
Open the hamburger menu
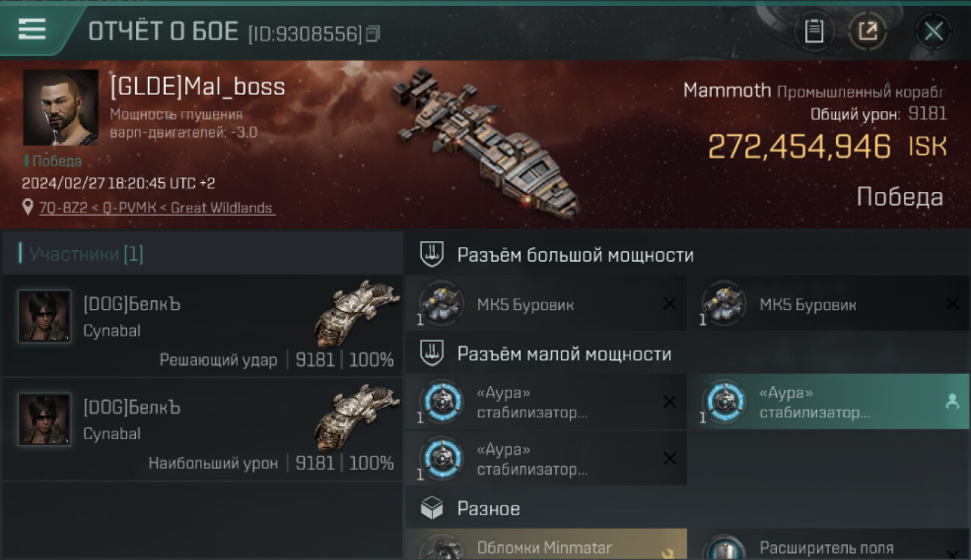coord(31,29)
